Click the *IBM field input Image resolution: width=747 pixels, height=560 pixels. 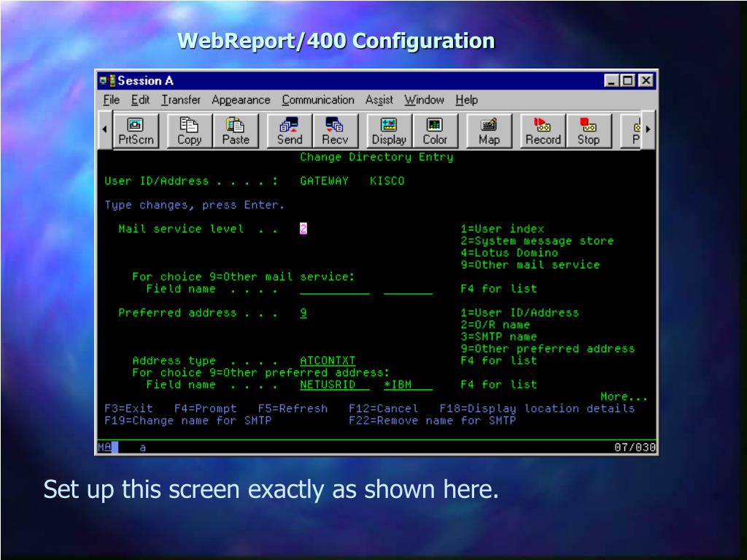pos(409,385)
